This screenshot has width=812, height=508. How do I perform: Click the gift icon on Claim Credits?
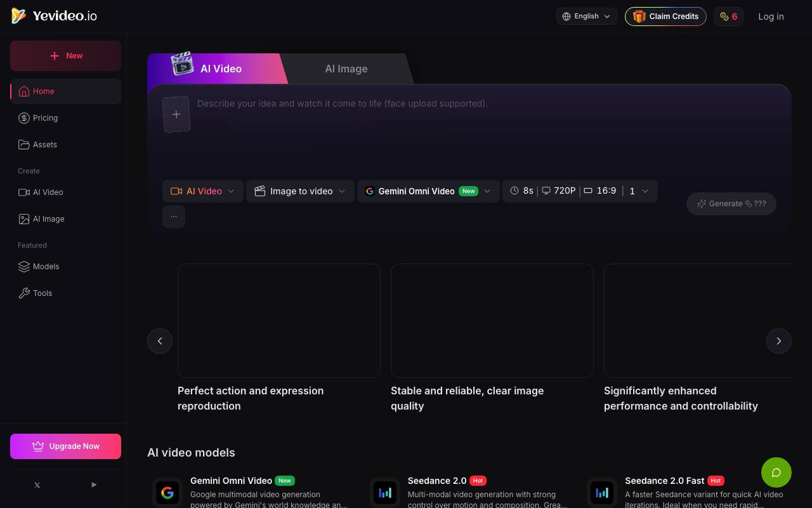tap(639, 17)
